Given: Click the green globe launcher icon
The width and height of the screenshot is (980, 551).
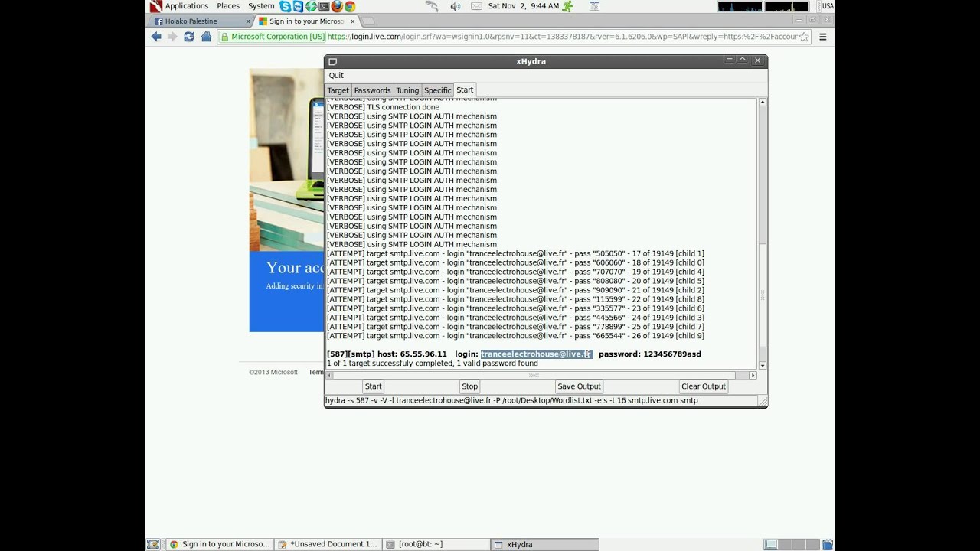Looking at the screenshot, I should tap(311, 6).
